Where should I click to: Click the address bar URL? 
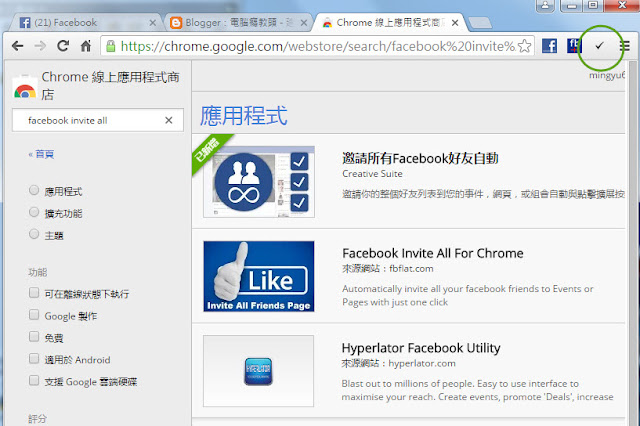click(318, 46)
